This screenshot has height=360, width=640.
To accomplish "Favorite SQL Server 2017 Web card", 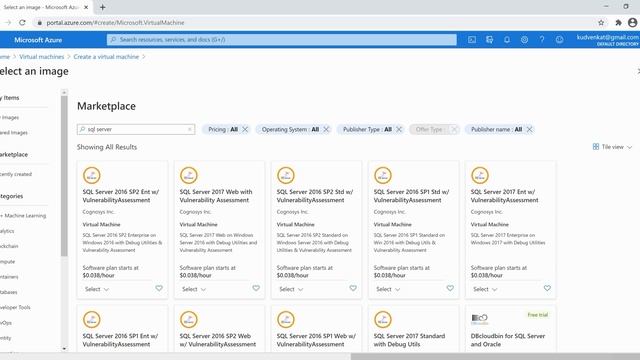I will (x=256, y=288).
